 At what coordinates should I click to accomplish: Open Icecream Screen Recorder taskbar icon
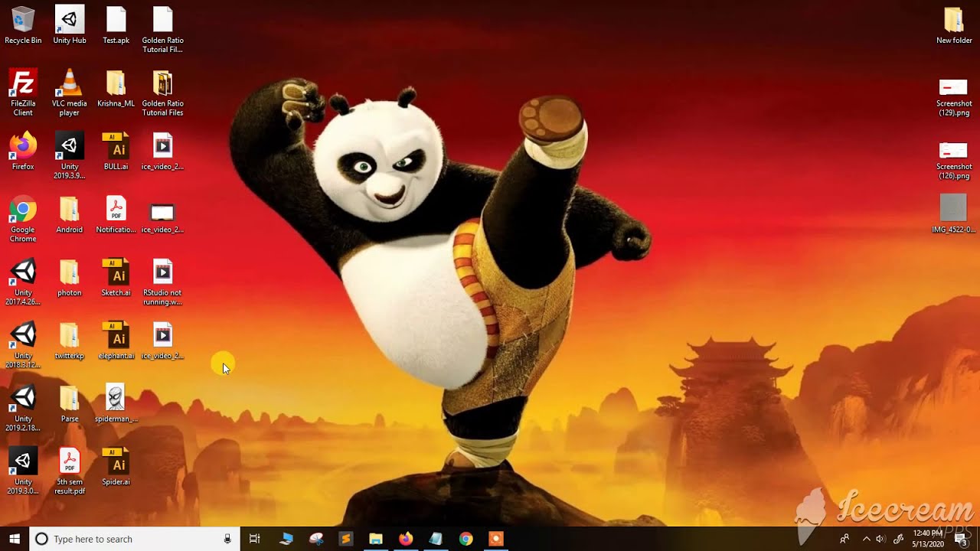[496, 539]
